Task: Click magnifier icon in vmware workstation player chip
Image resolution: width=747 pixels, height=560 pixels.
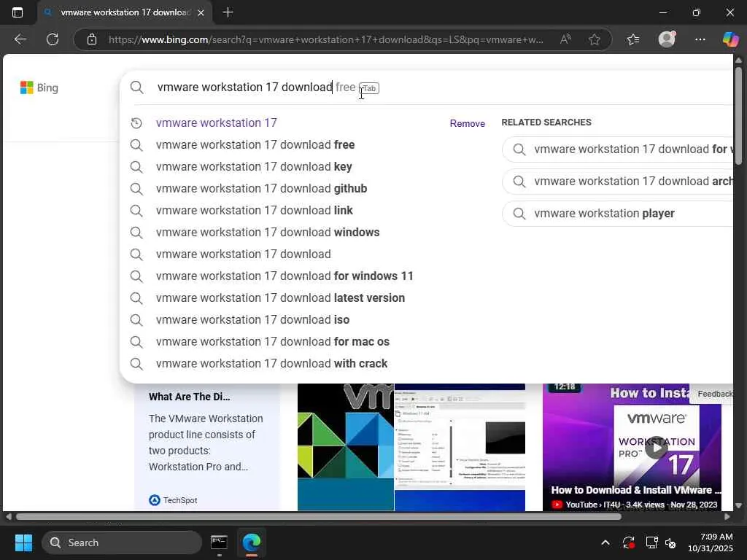Action: point(519,214)
